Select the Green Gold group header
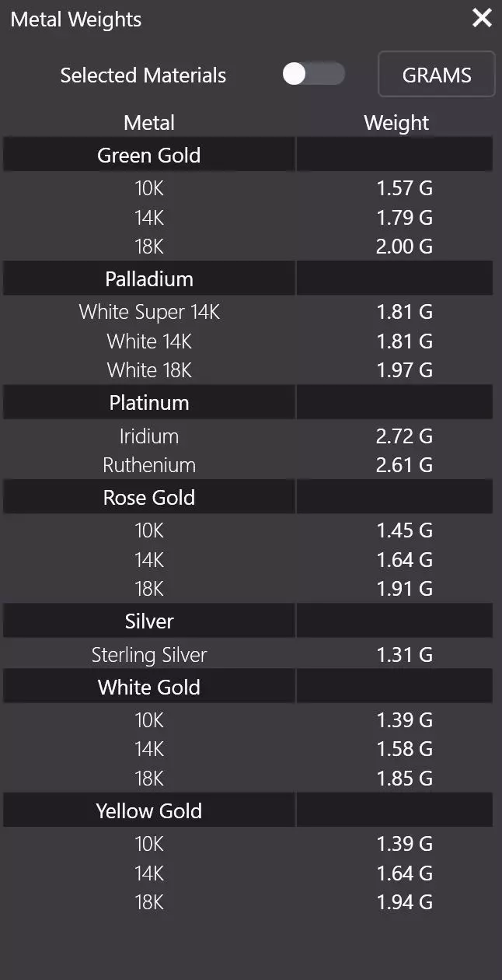Screen dimensions: 502x980 pyautogui.click(x=149, y=155)
